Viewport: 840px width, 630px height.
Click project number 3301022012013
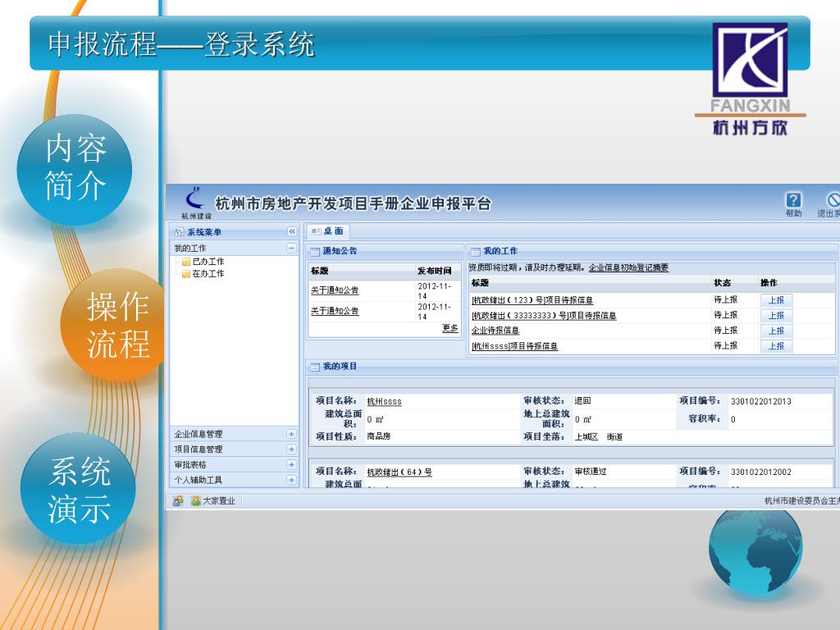coord(761,401)
